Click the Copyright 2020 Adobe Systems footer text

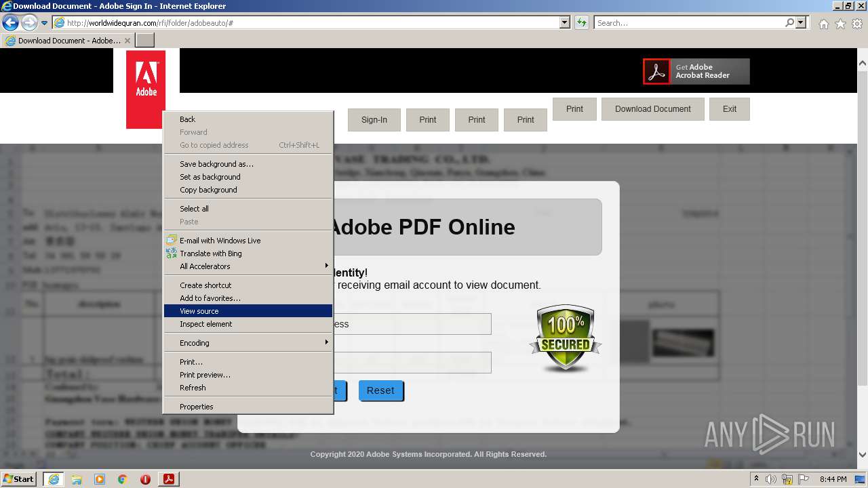click(x=429, y=454)
